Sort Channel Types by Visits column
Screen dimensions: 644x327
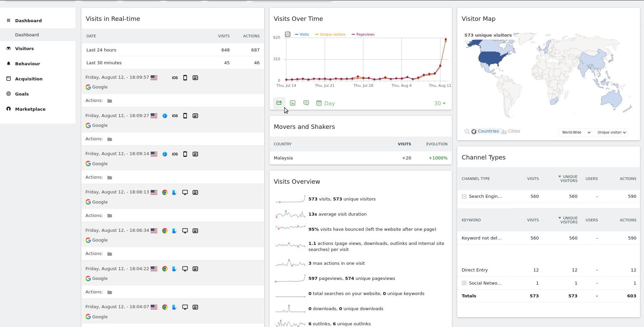click(533, 179)
